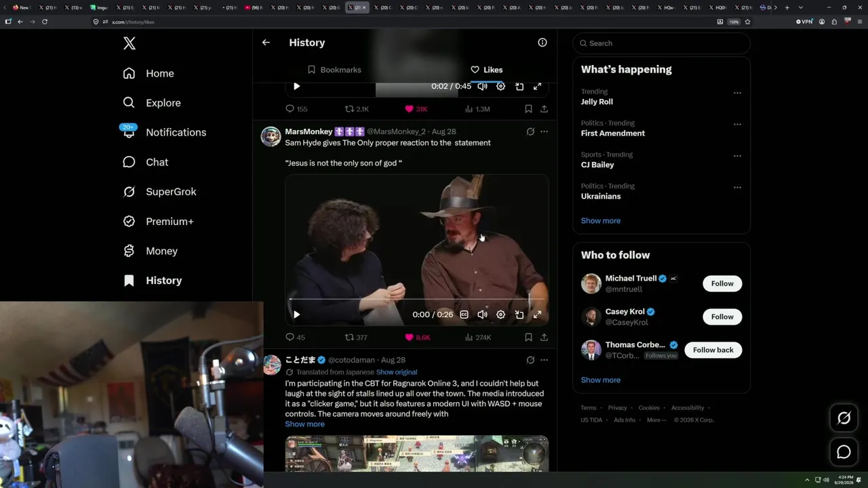Focus the Search field
Screen dimensions: 868x488
pos(662,43)
